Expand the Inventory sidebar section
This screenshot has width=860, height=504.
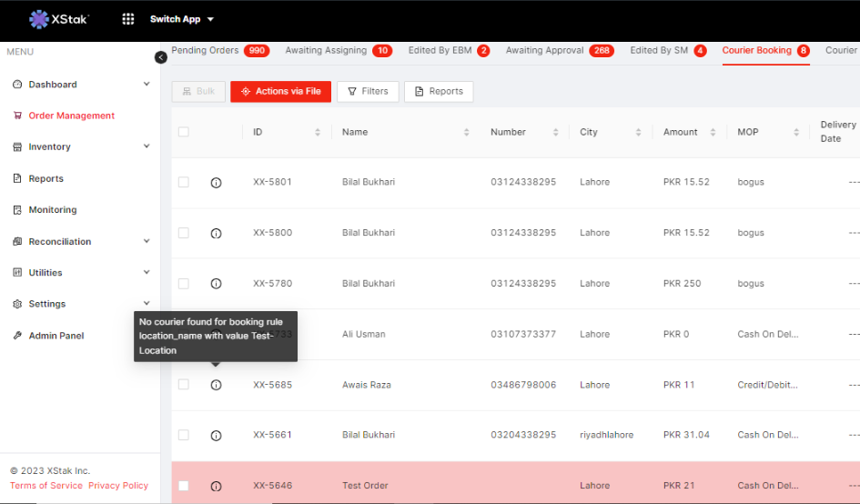(147, 146)
